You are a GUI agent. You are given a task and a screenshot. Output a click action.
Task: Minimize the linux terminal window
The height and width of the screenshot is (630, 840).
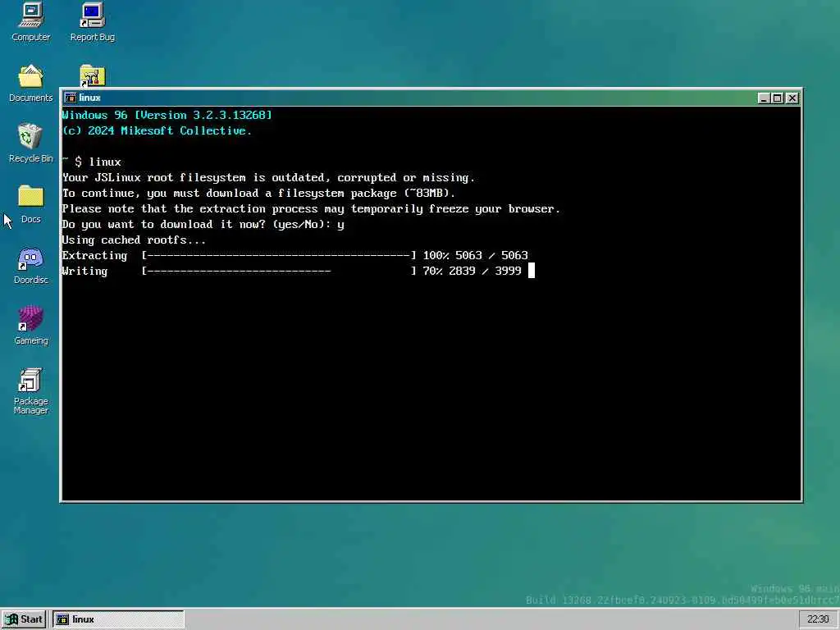point(764,98)
